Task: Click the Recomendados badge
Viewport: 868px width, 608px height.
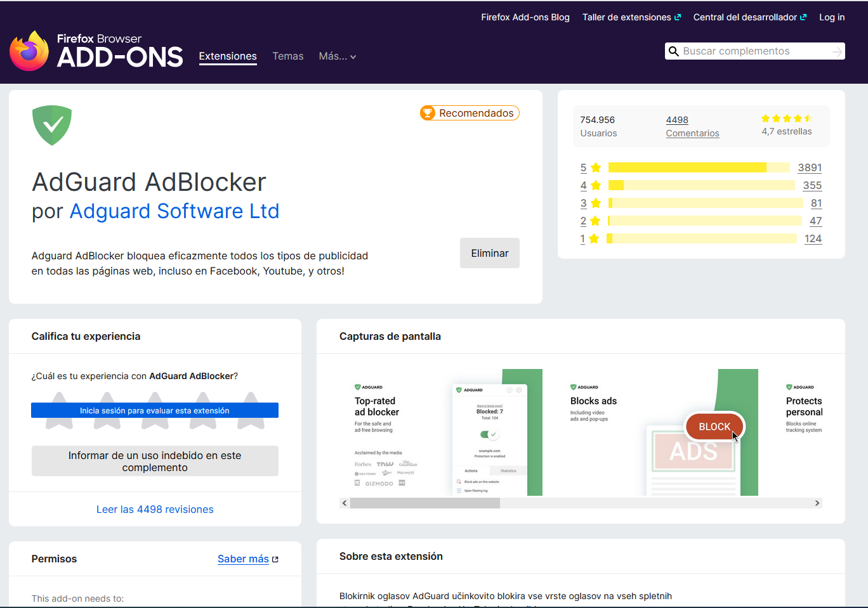Action: tap(470, 113)
